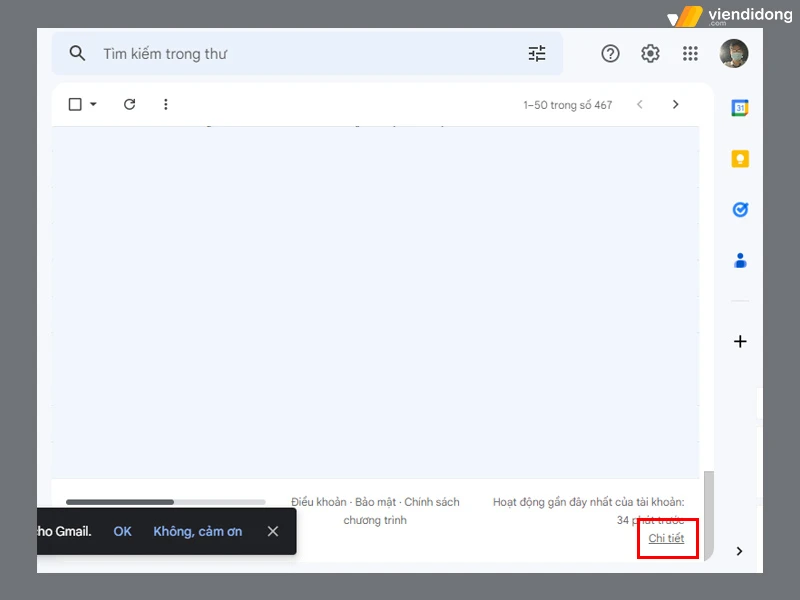Refresh the inbox
The image size is (800, 600).
(129, 104)
